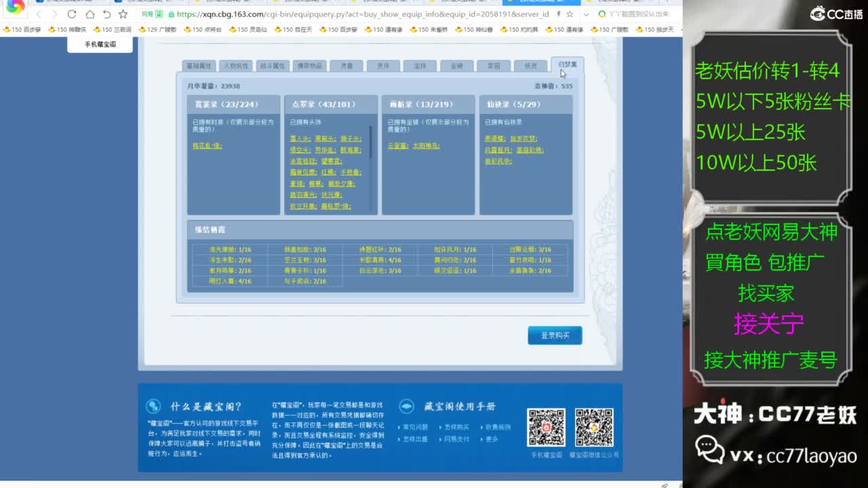Screen dimensions: 868x488
Task: Open the '129 广陵散' bookmark
Action: (157, 30)
